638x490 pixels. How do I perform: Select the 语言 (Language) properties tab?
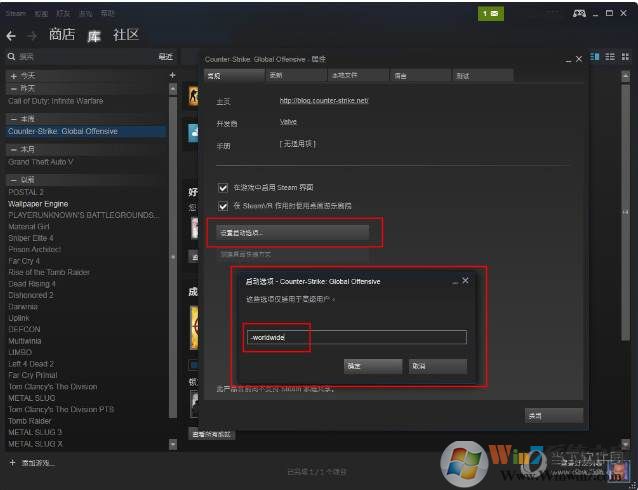[420, 75]
